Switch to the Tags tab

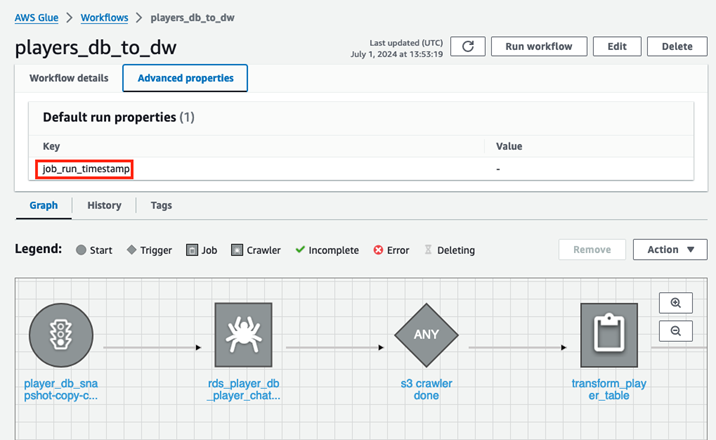(x=161, y=205)
